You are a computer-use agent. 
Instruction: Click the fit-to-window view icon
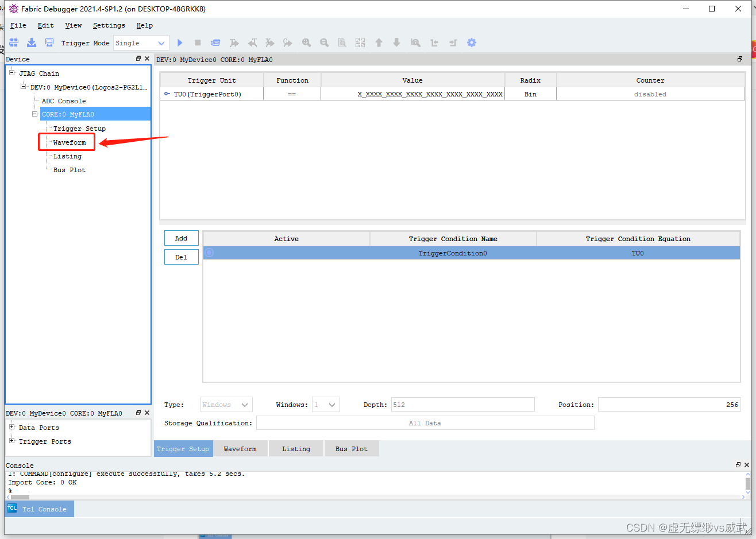click(360, 42)
